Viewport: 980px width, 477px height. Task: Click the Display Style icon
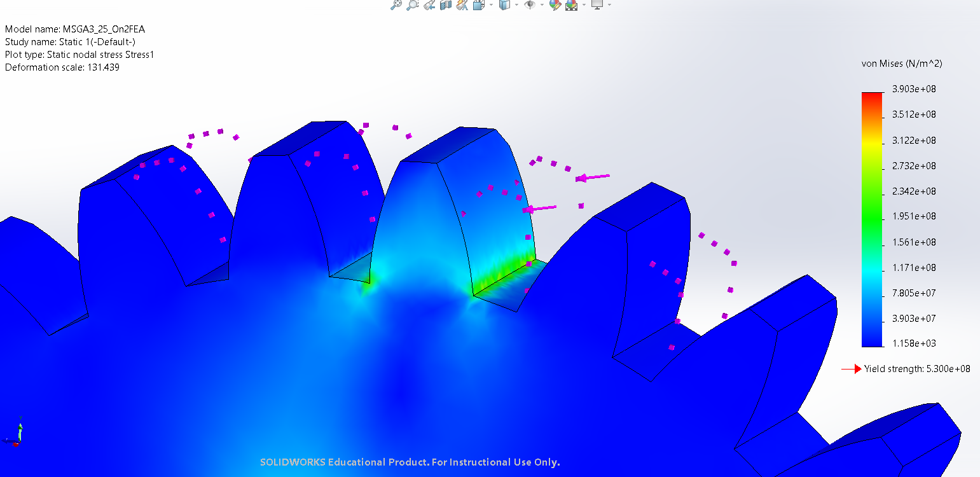pos(504,4)
